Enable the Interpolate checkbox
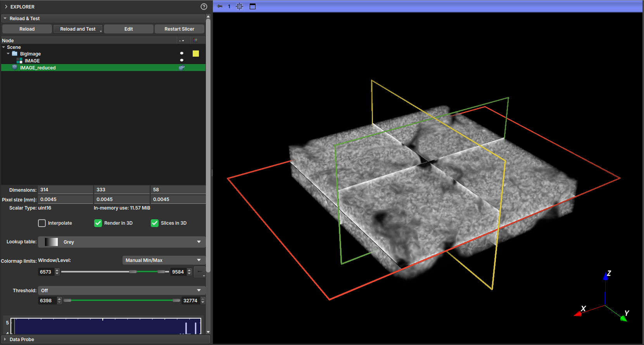This screenshot has height=345, width=644. point(42,223)
